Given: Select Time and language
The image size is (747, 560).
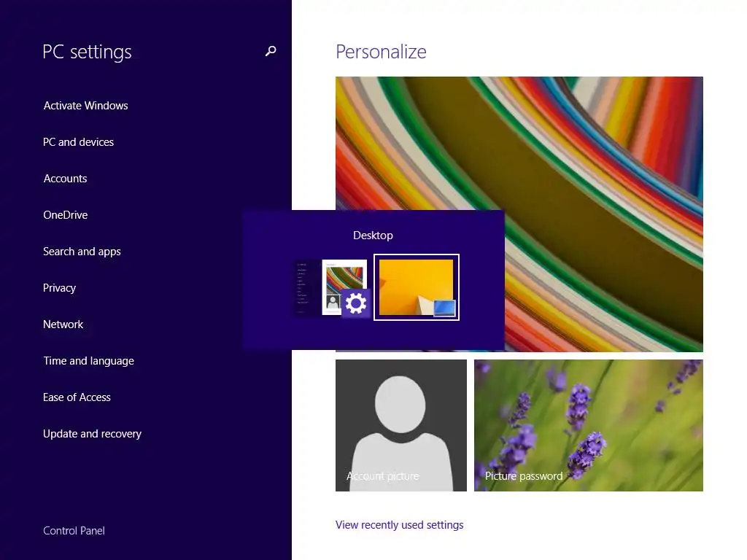Looking at the screenshot, I should coord(88,361).
